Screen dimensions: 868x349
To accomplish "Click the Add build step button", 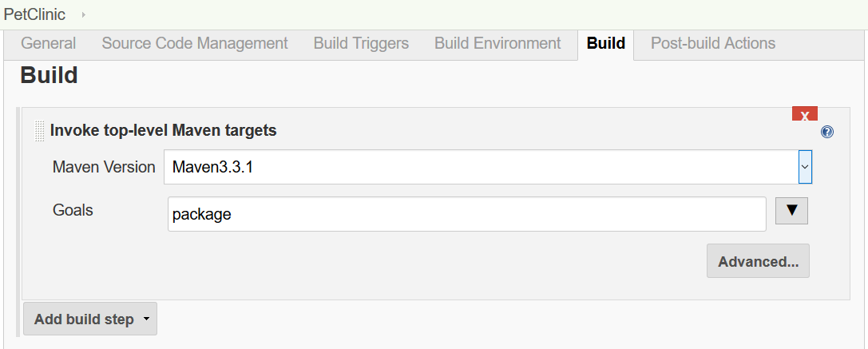I will coord(90,319).
